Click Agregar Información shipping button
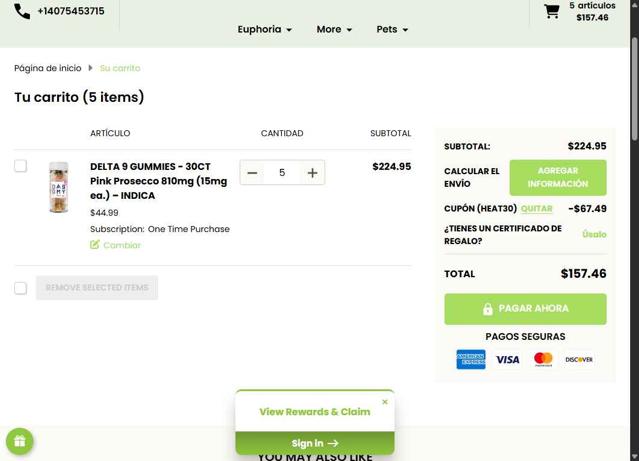This screenshot has height=461, width=639. coord(558,177)
